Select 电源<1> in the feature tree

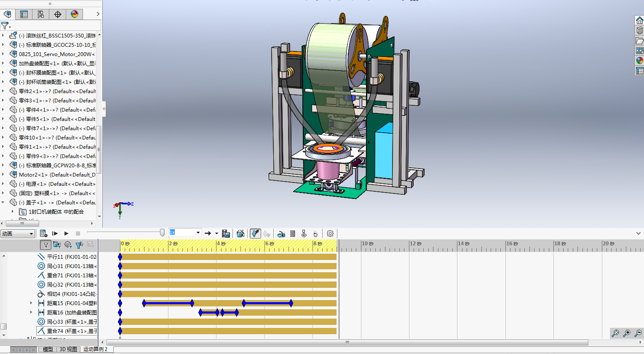(x=53, y=184)
